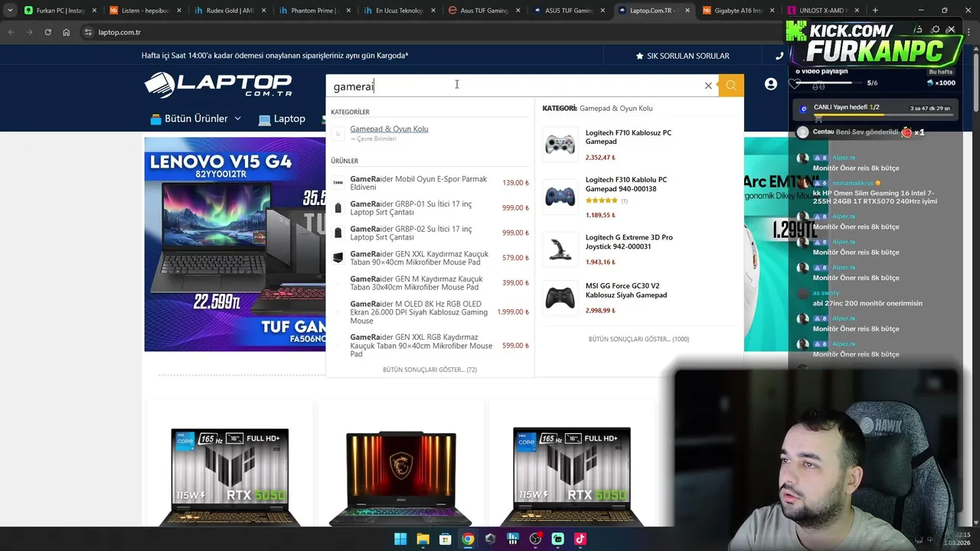Go to browser home page icon

pos(67,32)
